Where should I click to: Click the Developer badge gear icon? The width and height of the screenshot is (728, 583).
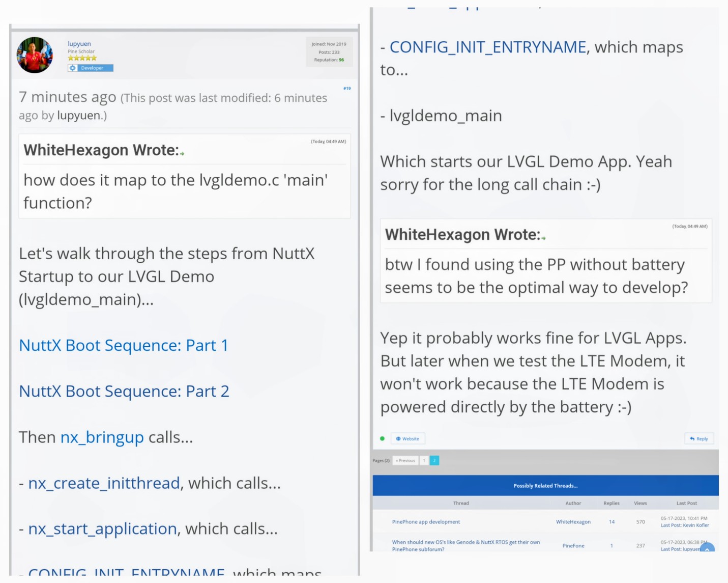[73, 68]
